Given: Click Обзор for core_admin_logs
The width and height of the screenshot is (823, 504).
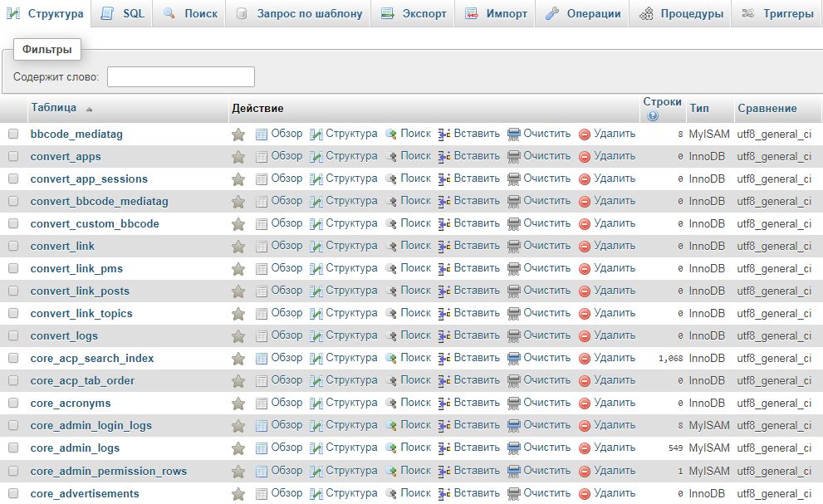Looking at the screenshot, I should tap(287, 448).
